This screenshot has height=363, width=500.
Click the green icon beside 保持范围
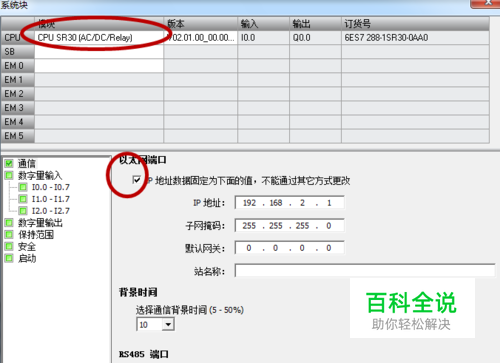click(x=9, y=235)
